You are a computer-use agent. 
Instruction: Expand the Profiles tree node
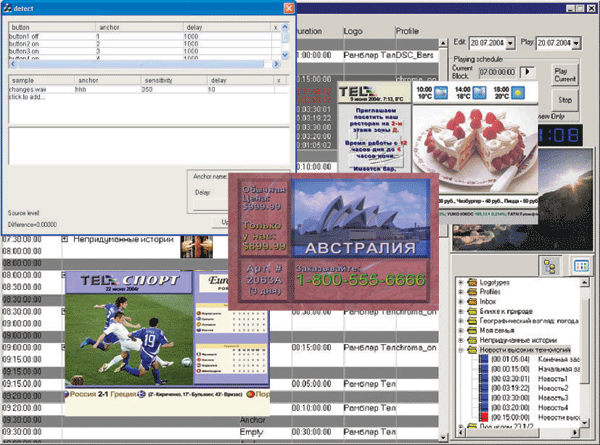(461, 292)
